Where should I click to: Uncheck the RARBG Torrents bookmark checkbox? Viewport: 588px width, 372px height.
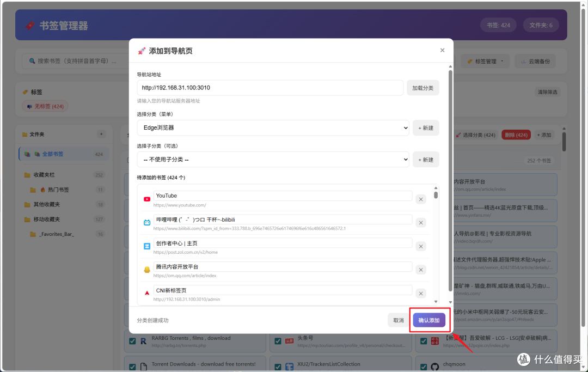pos(132,341)
